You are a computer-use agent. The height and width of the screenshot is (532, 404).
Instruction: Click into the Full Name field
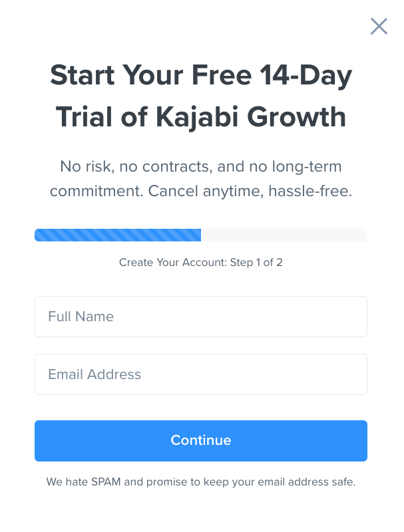tap(200, 317)
